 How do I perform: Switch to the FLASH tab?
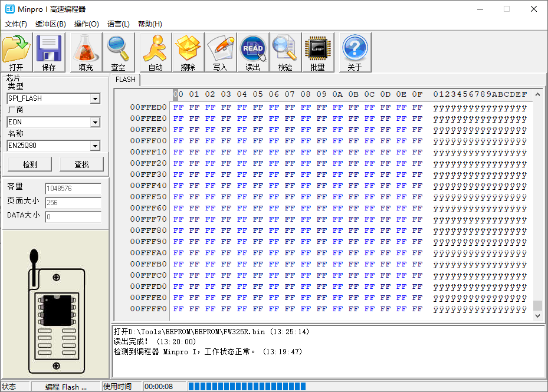[x=125, y=79]
